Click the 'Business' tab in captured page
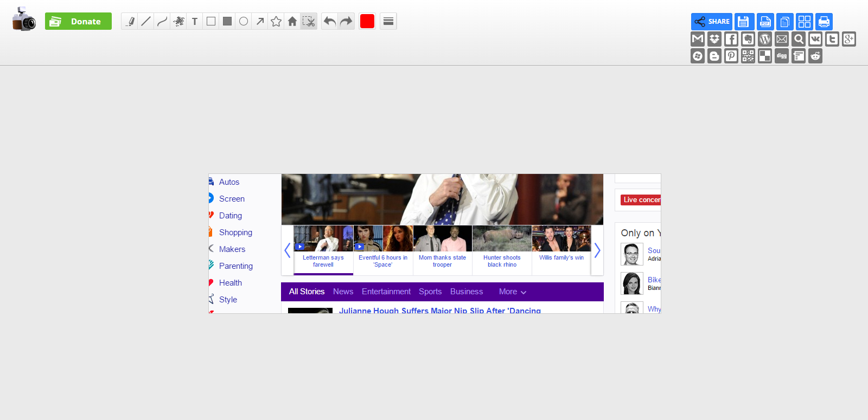This screenshot has height=420, width=868. [x=467, y=292]
